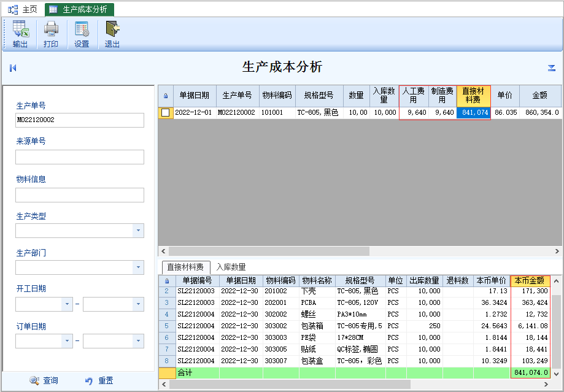
Task: Select the 包装盒 material row
Action: click(x=355, y=361)
